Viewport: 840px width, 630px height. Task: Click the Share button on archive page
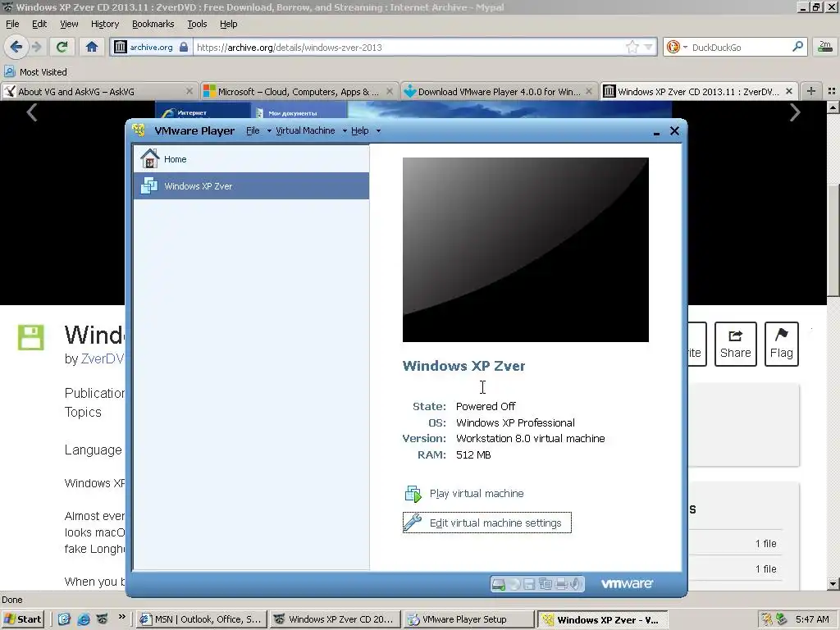[x=735, y=344]
